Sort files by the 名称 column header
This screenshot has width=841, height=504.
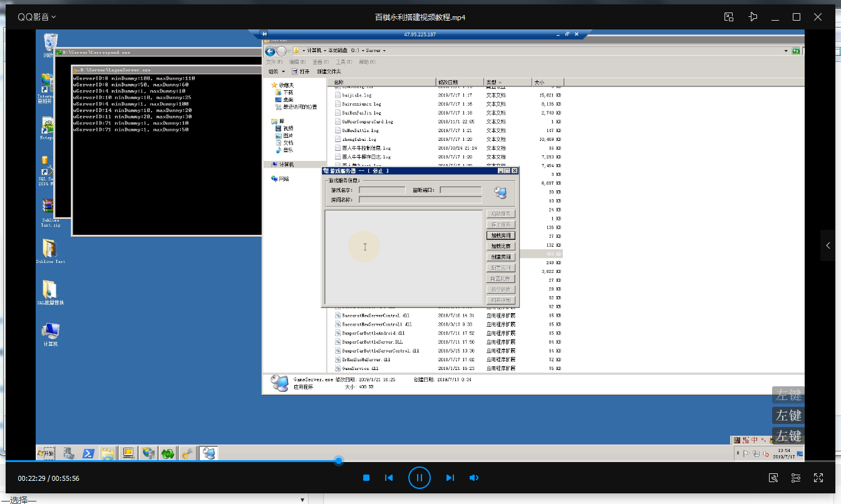point(381,82)
